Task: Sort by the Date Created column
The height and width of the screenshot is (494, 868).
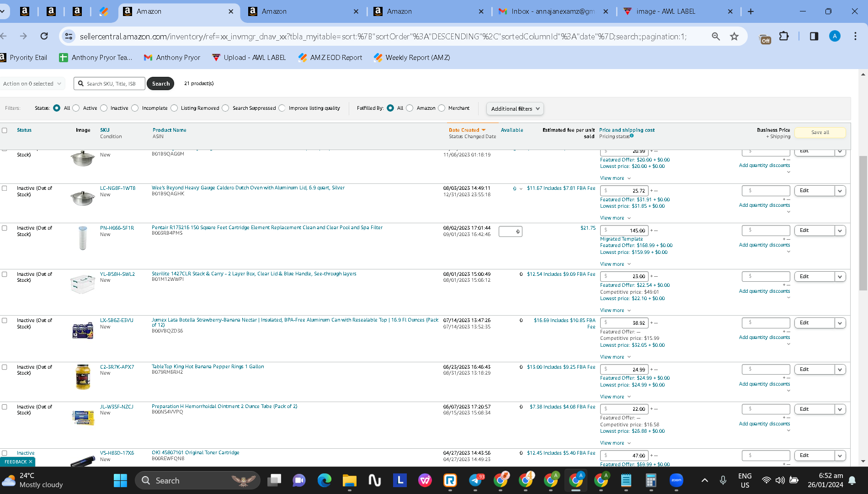Action: [467, 130]
